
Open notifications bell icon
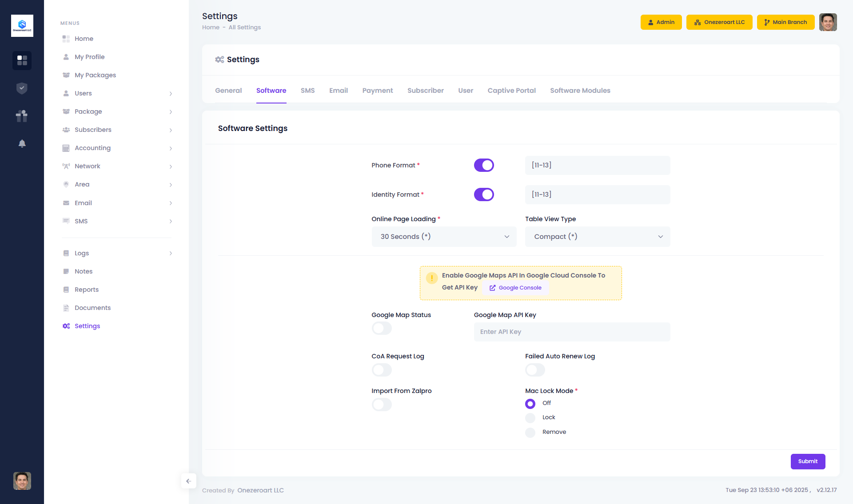click(22, 143)
